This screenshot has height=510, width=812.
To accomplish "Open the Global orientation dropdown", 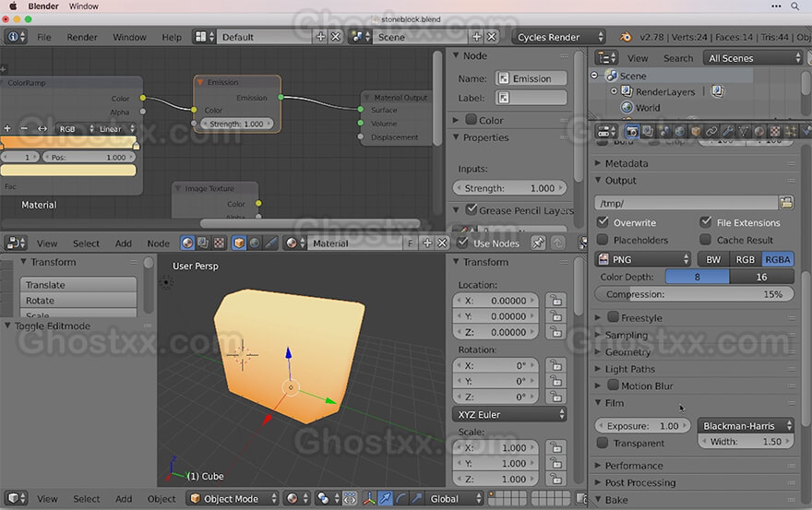I will click(x=455, y=499).
